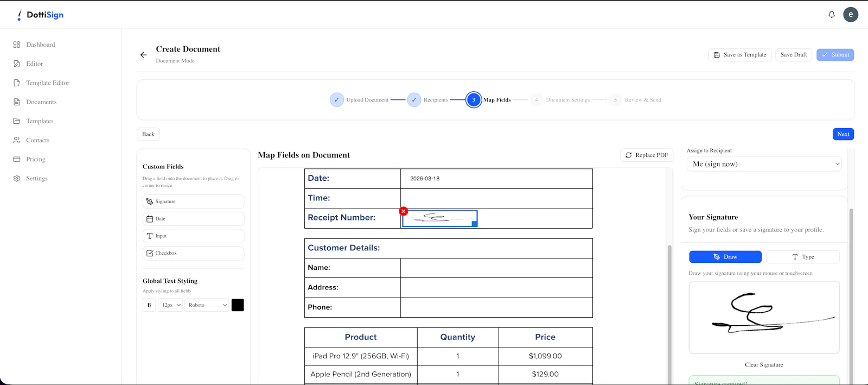Click Replace PDF button
This screenshot has width=868, height=385.
pyautogui.click(x=646, y=155)
